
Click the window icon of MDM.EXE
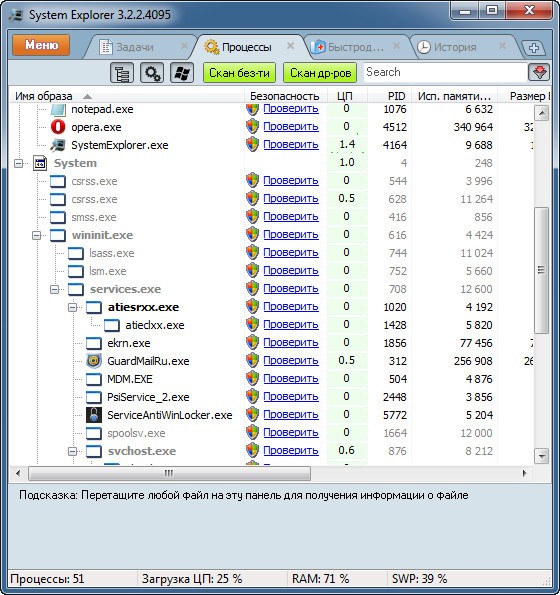[x=93, y=379]
